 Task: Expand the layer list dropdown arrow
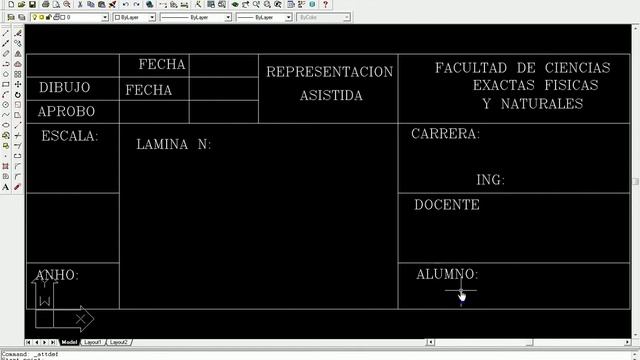(x=105, y=17)
